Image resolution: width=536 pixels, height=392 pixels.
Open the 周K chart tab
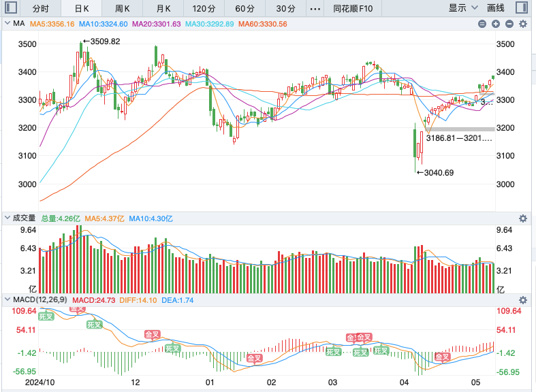[x=123, y=9]
